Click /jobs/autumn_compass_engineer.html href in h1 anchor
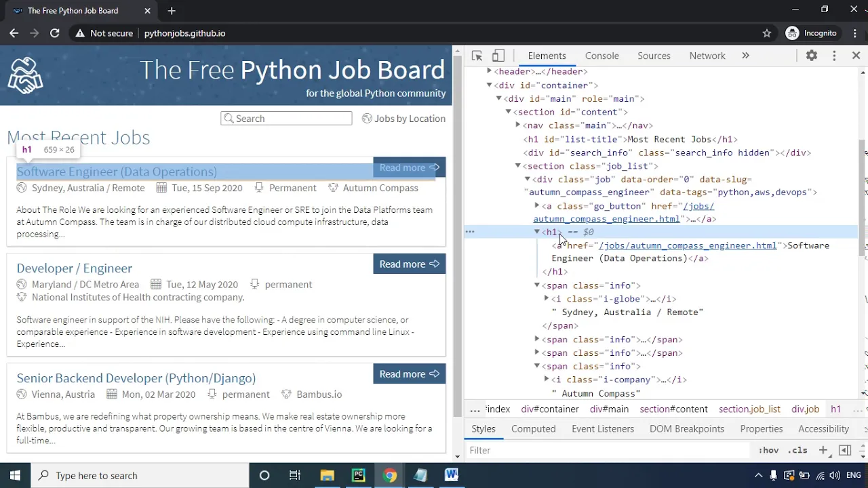868x488 pixels. point(688,245)
